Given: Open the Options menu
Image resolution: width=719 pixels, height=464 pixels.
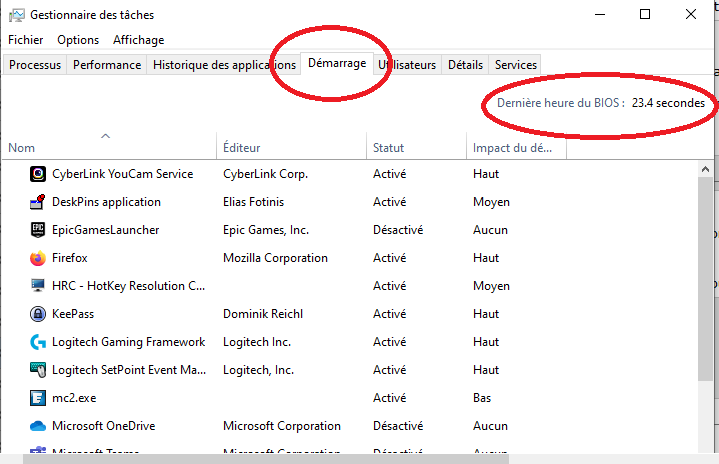Looking at the screenshot, I should coord(78,40).
